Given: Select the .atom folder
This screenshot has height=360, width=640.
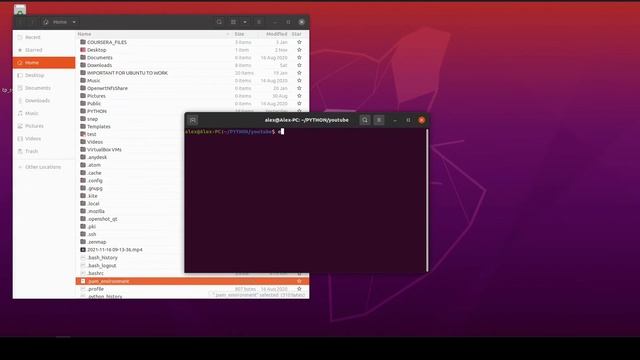Looking at the screenshot, I should coord(94,165).
